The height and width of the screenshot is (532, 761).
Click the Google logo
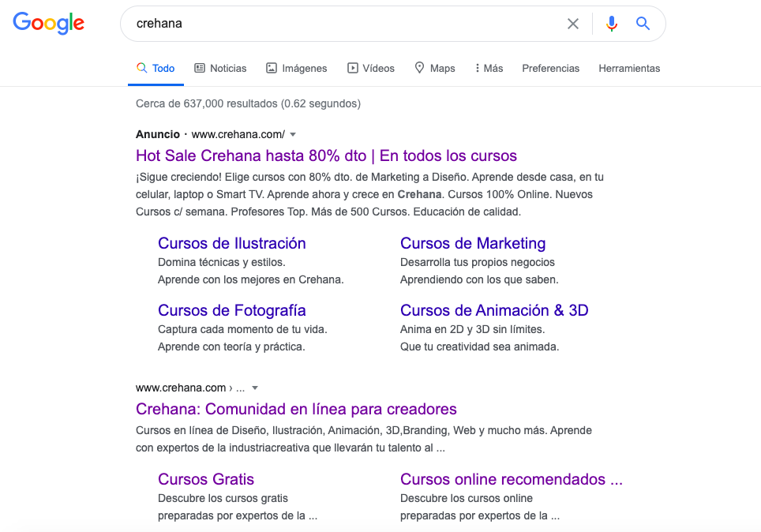tap(48, 24)
